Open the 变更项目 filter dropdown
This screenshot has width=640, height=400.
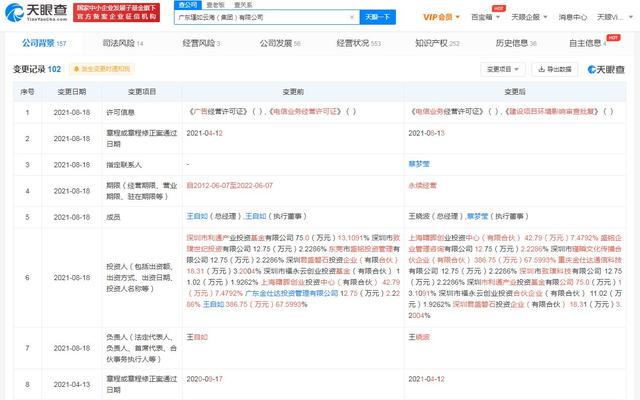[x=503, y=69]
